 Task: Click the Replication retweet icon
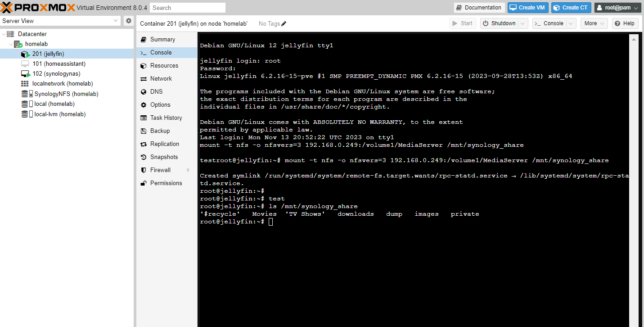click(x=144, y=144)
